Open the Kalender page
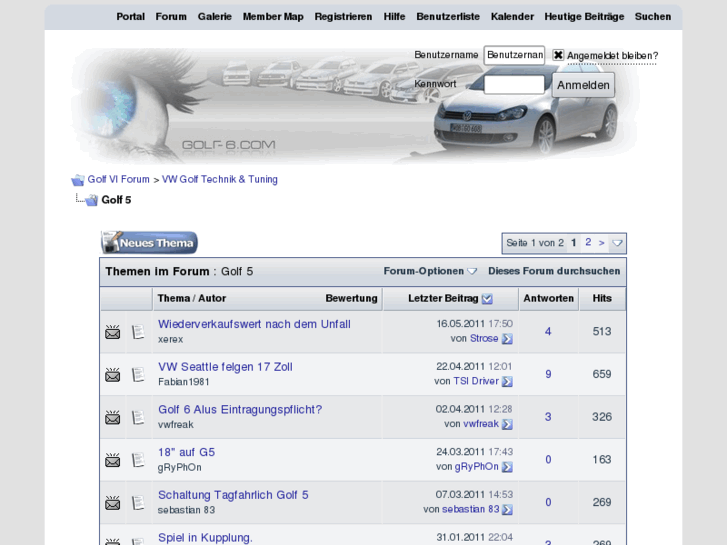Screen dimensions: 727x545 point(512,17)
